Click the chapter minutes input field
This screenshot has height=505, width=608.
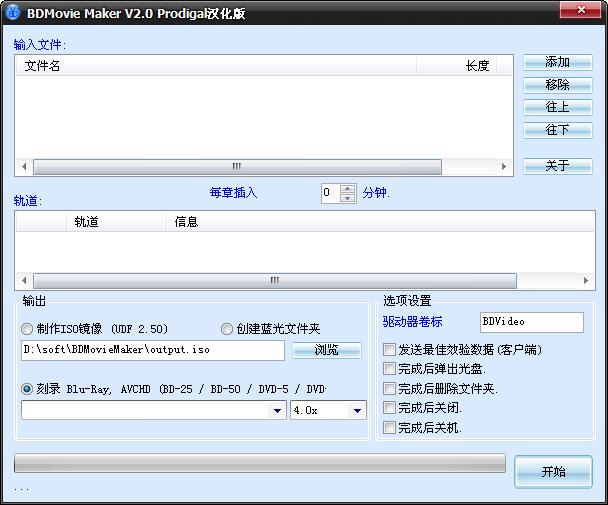[x=331, y=193]
